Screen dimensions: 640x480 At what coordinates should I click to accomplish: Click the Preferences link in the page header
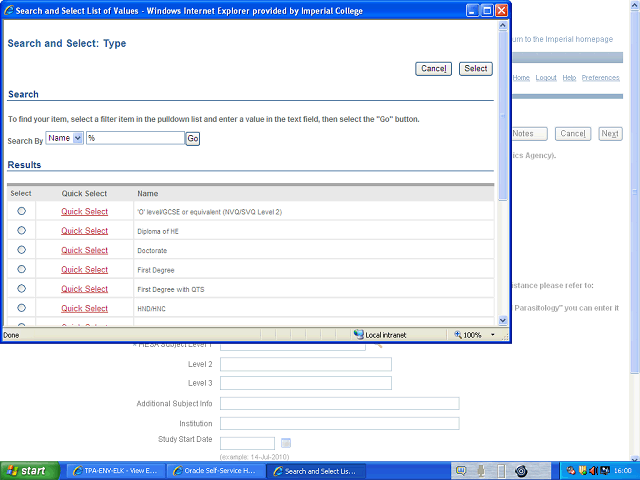pyautogui.click(x=600, y=78)
